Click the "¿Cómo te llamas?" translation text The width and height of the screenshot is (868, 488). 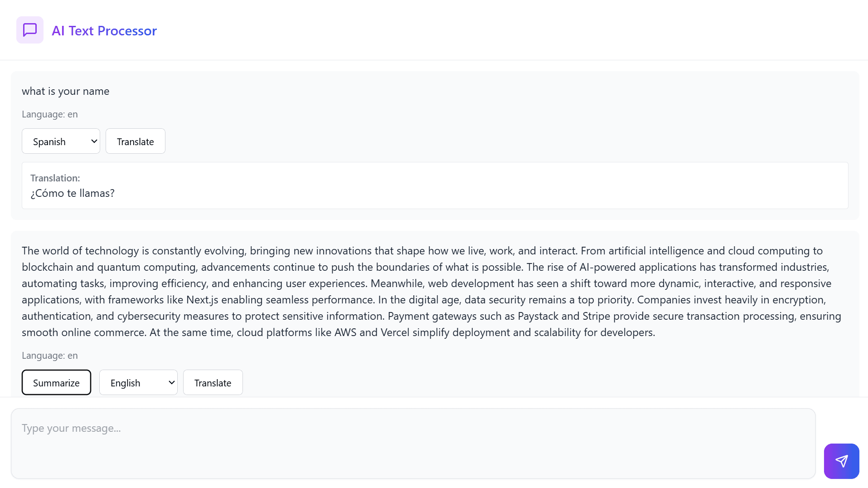pos(73,193)
